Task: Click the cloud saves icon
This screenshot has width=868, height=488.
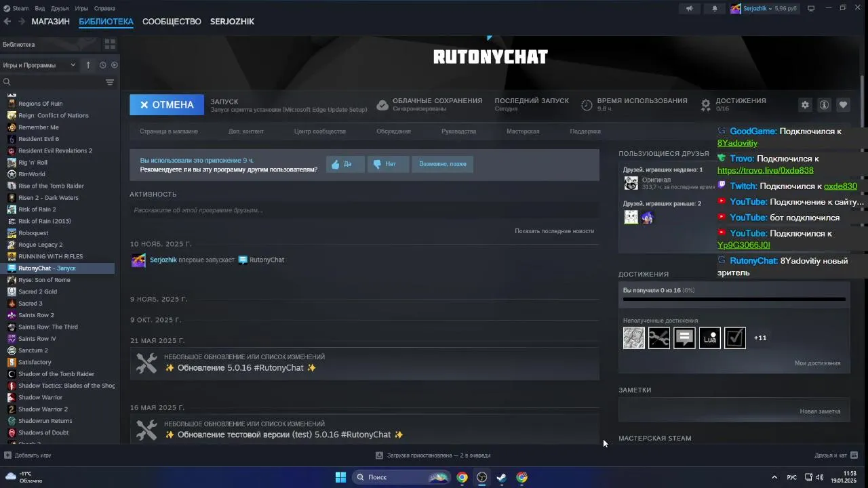Action: coord(382,105)
